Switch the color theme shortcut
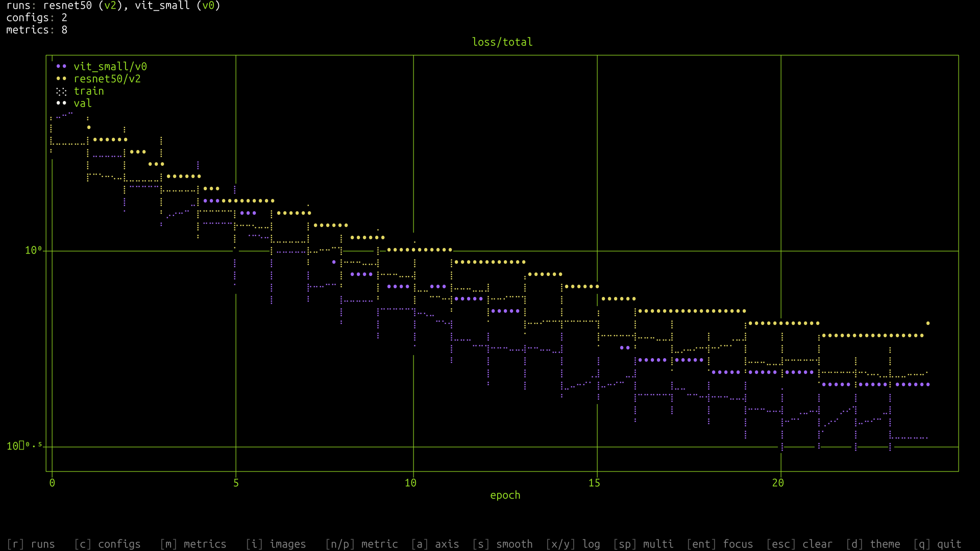980x551 pixels. pos(873,544)
